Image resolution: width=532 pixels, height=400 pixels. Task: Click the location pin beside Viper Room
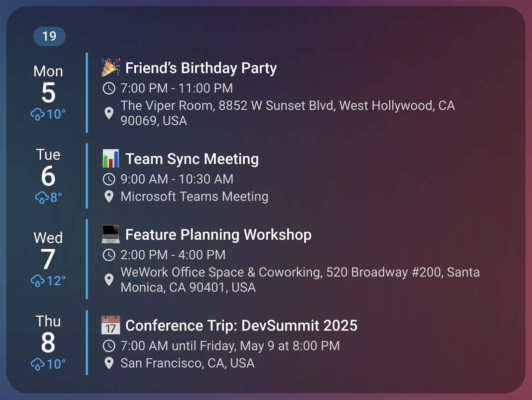(x=109, y=113)
